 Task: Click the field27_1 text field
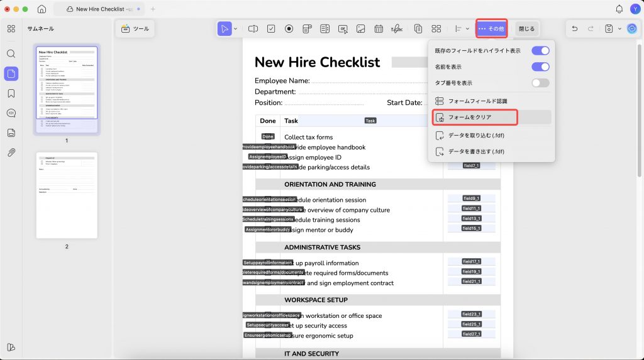472,334
